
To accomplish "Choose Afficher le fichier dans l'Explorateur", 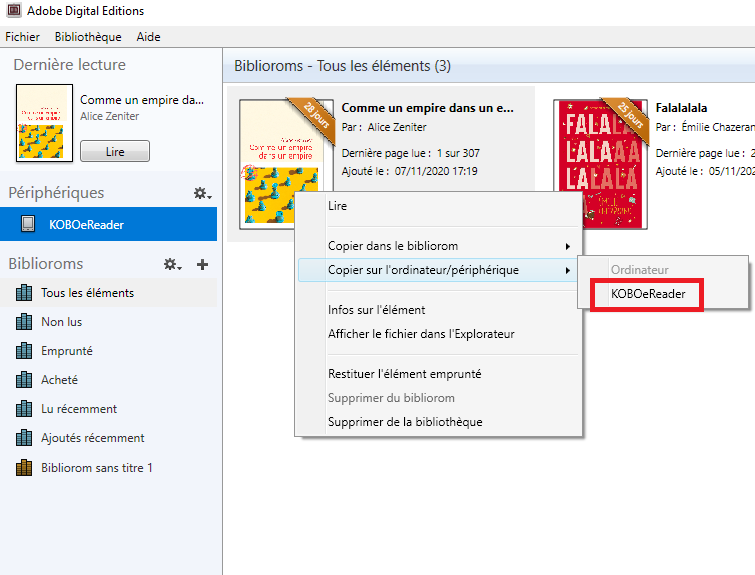I will click(438, 334).
